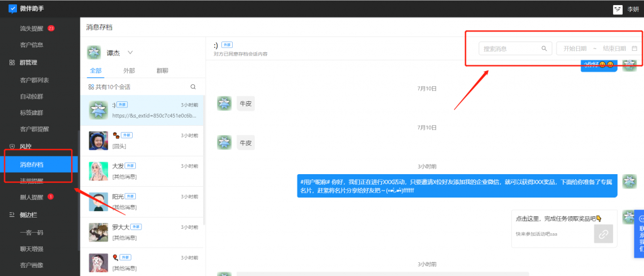Switch to the 群聊 tab
644x276 pixels.
tap(162, 70)
